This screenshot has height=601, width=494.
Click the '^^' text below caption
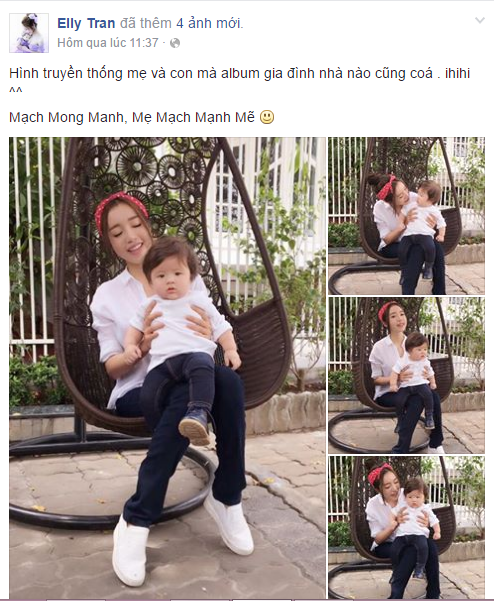16,91
